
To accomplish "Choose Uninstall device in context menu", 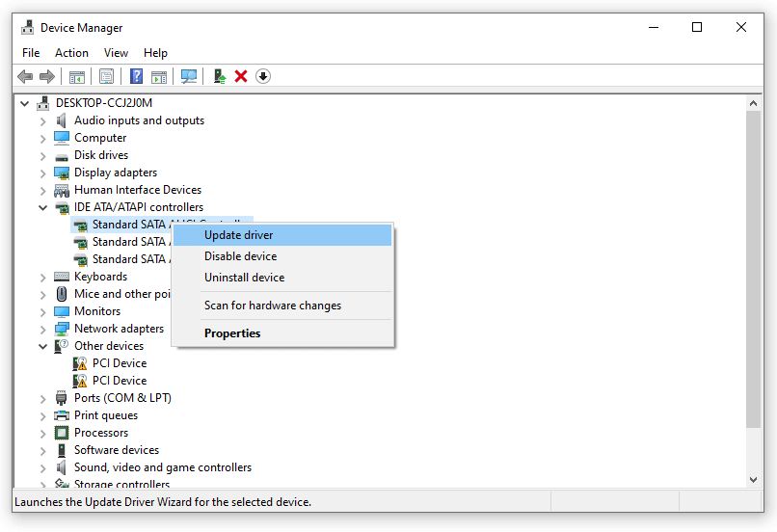I will pos(281,278).
